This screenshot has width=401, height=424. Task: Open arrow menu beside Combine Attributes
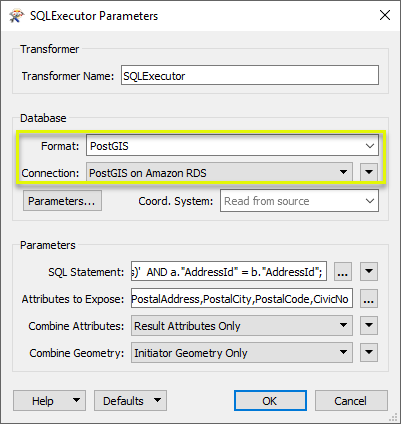[369, 325]
